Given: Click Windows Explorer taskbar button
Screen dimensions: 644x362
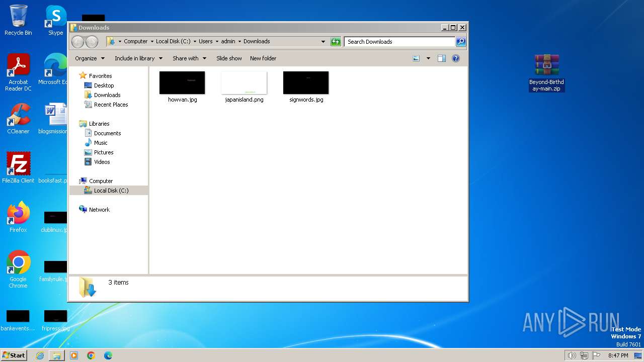Looking at the screenshot, I should tap(57, 355).
